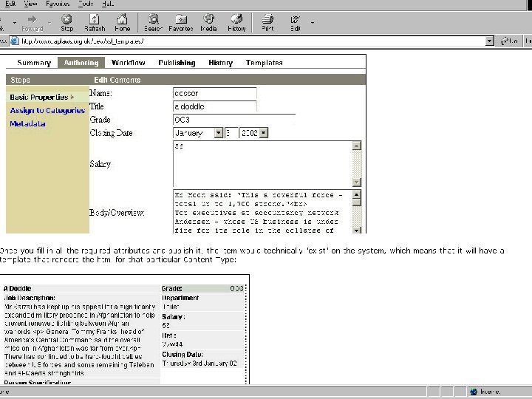Viewport: 532px width, 399px height.
Task: Click inside the Grade input field
Action: (233, 119)
